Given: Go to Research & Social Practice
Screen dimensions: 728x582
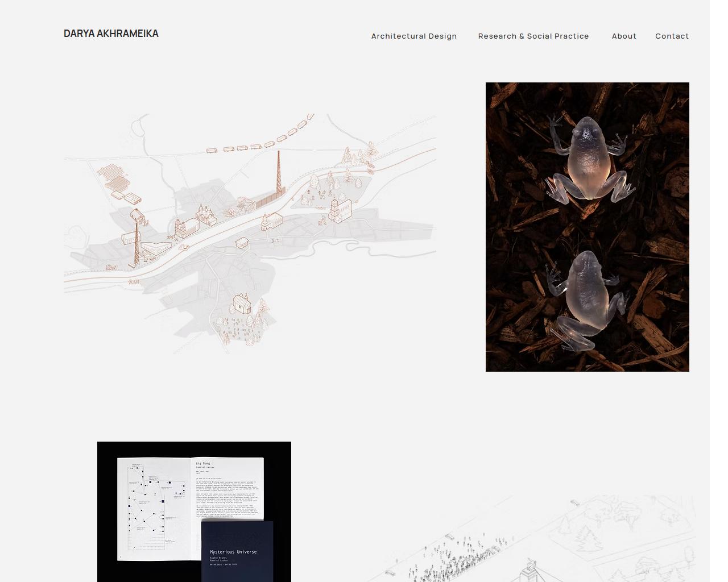Looking at the screenshot, I should (533, 36).
